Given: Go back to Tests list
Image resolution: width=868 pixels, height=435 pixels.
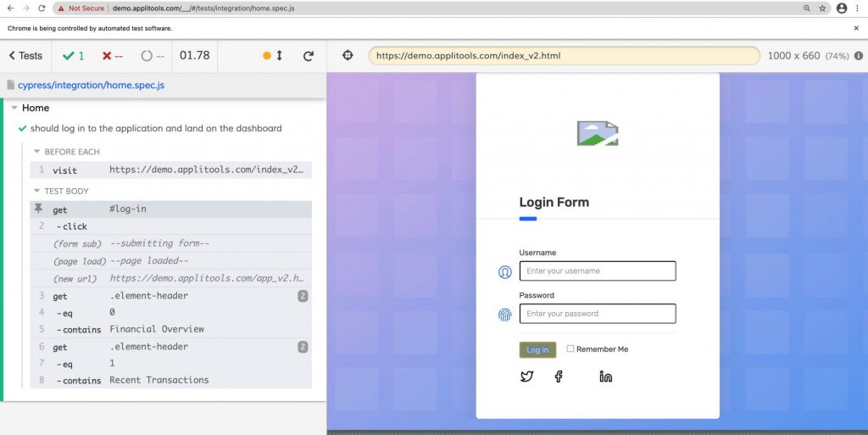Looking at the screenshot, I should tap(25, 56).
